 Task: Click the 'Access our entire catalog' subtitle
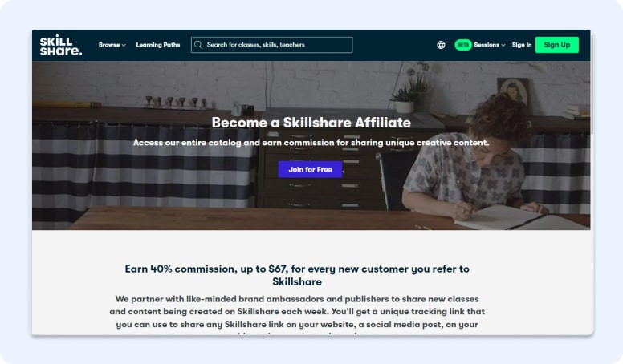311,143
